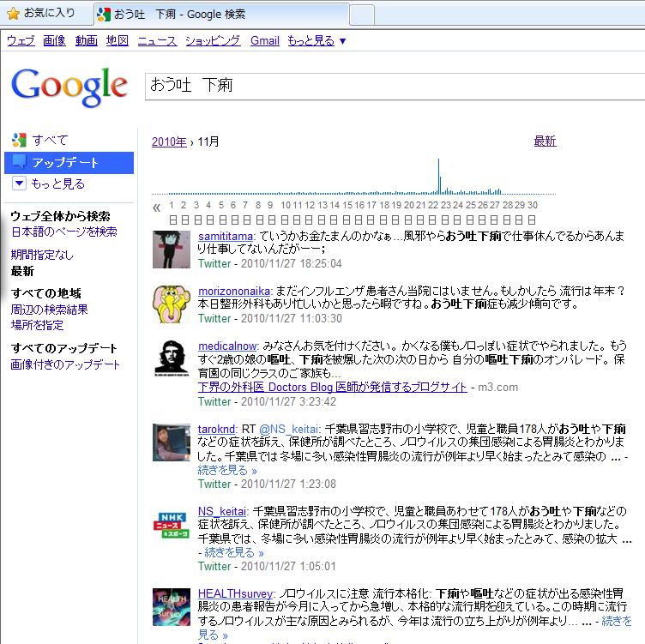This screenshot has width=645, height=644.
Task: Click the m3.com source text
Action: [497, 388]
